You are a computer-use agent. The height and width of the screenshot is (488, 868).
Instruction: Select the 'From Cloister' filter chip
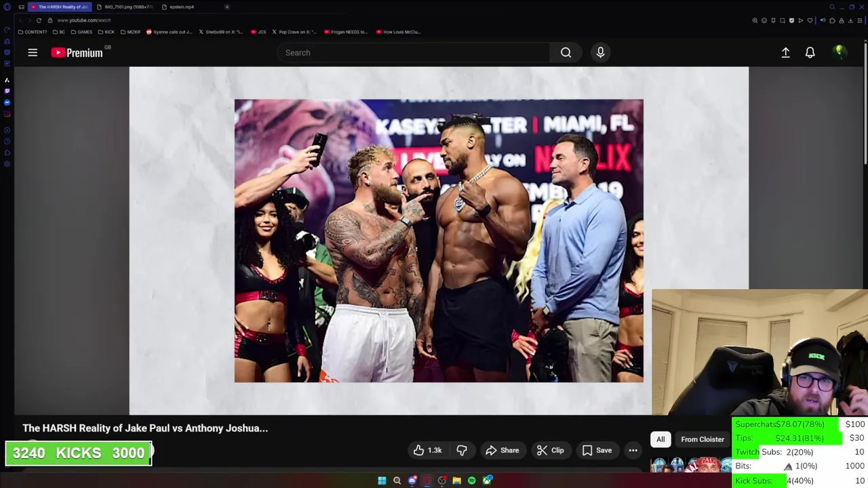pos(703,439)
